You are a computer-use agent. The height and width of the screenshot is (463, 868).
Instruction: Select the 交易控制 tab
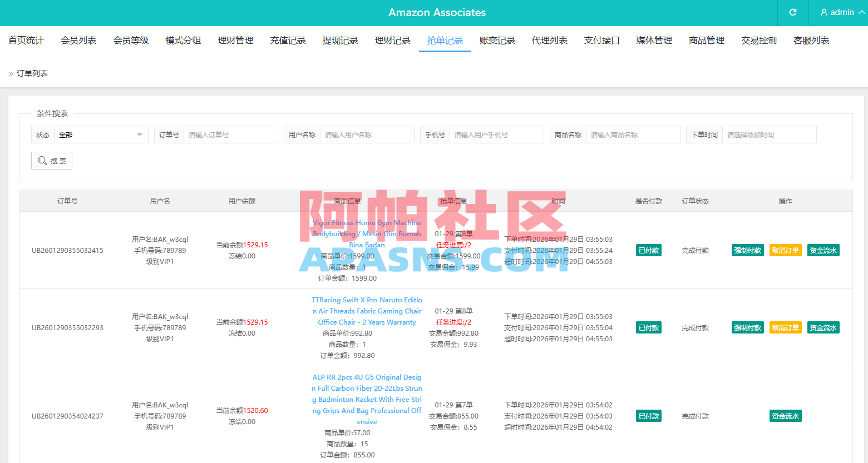pos(758,41)
